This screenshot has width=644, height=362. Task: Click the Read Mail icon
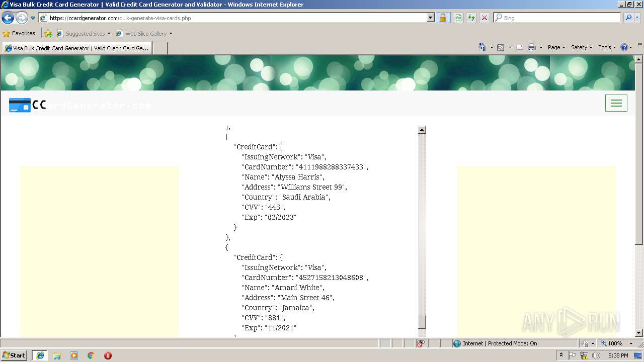coord(520,47)
